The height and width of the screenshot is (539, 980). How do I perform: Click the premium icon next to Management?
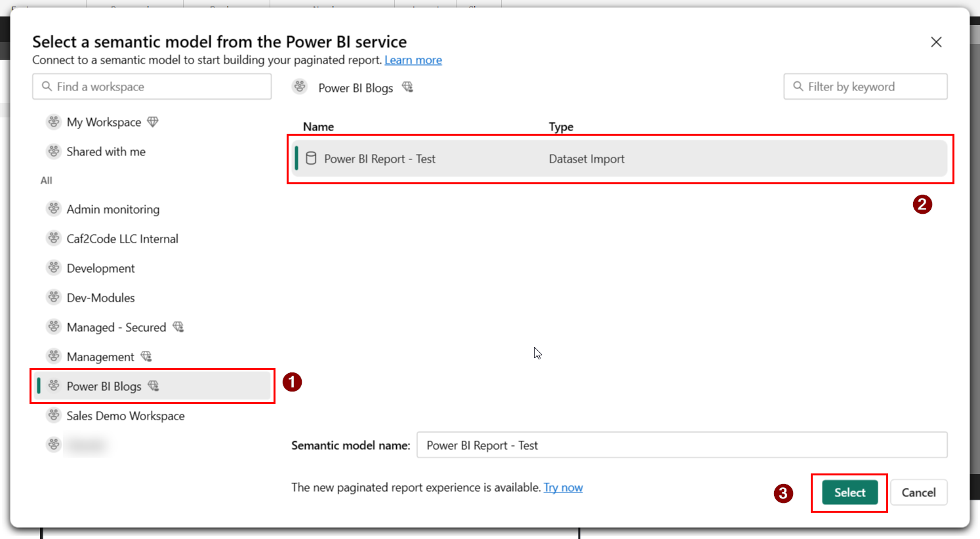click(x=146, y=356)
